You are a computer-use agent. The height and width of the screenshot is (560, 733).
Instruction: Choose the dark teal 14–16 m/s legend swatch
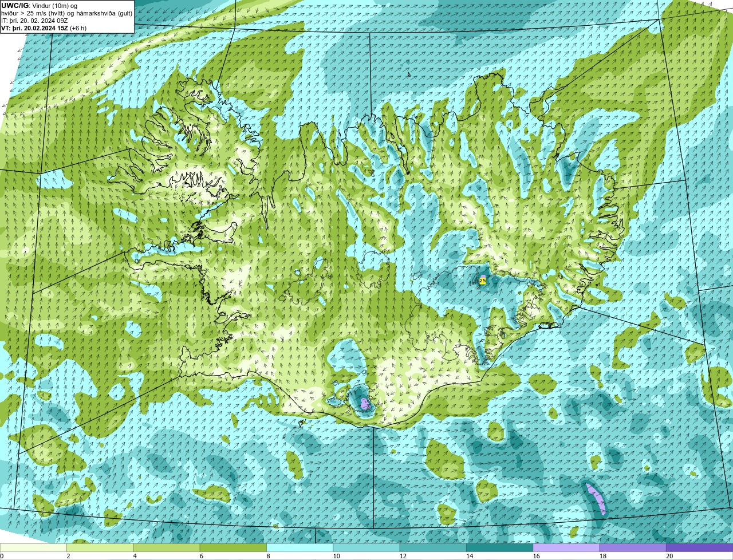click(x=499, y=547)
